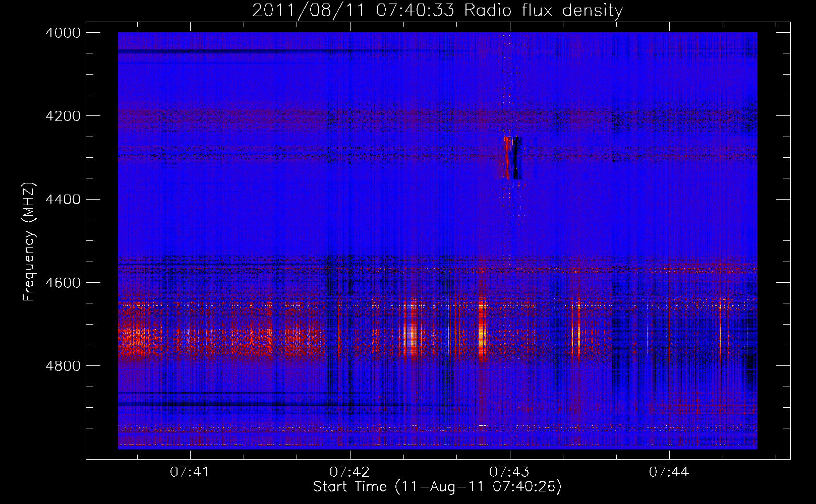The image size is (816, 504).
Task: Click the dark rectangular data artifact near 07:43
Action: 513,158
